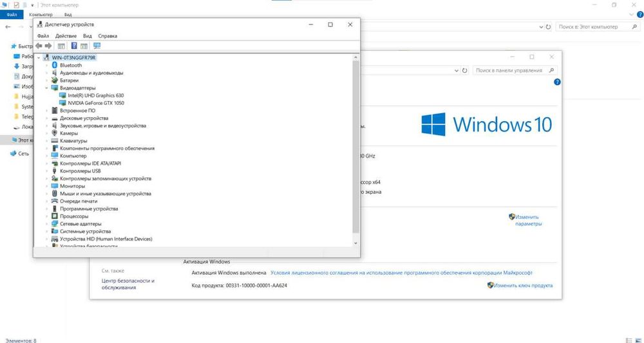Click the Аудиовходы и аудиовыходы speaker icon
This screenshot has height=343, width=644.
55,73
